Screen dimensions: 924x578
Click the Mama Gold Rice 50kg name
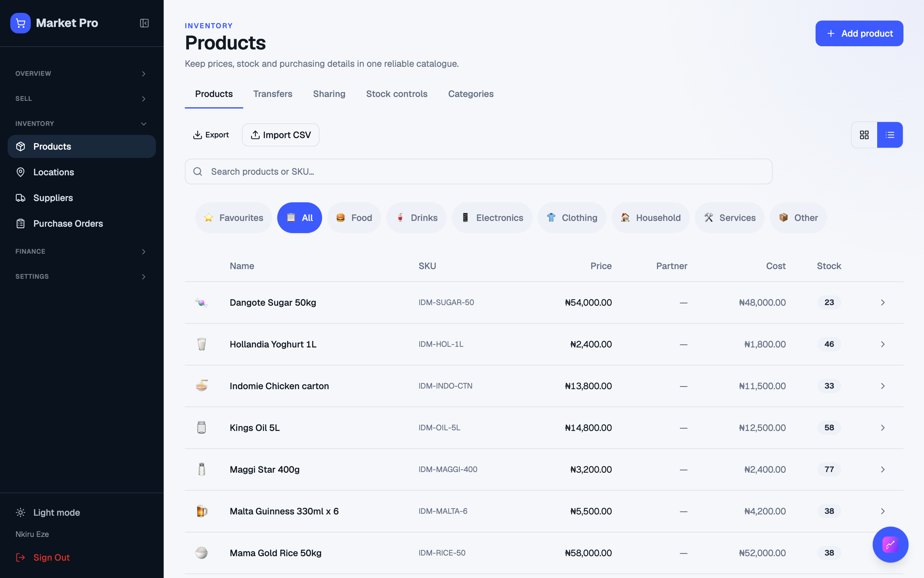[x=275, y=553]
